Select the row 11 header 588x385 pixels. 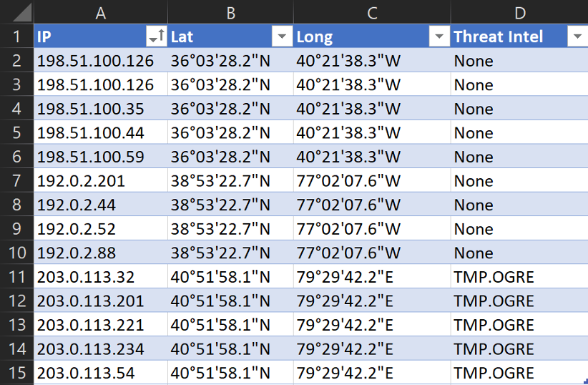[16, 277]
